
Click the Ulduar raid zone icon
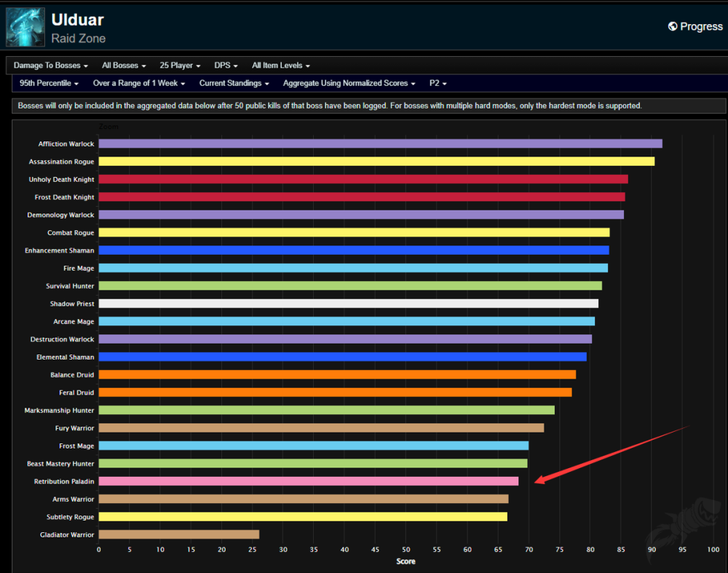(x=25, y=27)
